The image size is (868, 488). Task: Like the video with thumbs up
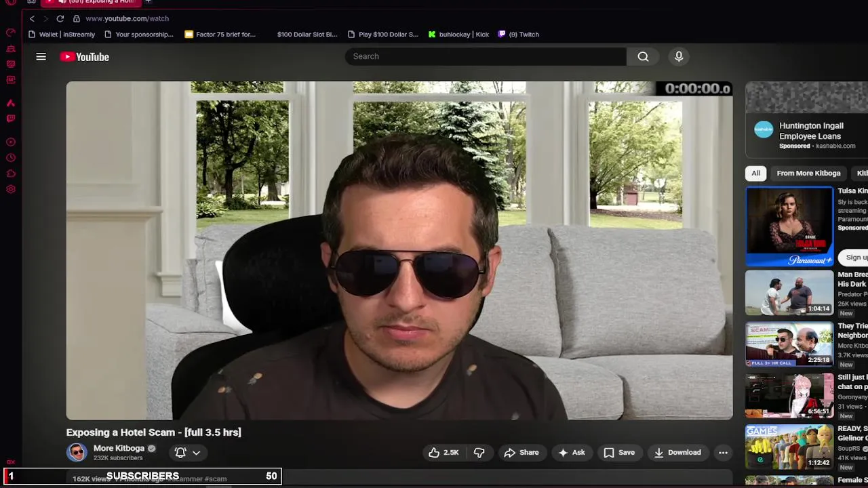point(443,453)
